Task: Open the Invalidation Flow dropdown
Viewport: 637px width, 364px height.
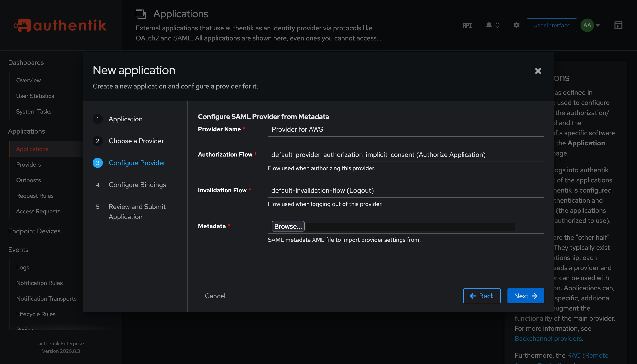Action: 406,190
